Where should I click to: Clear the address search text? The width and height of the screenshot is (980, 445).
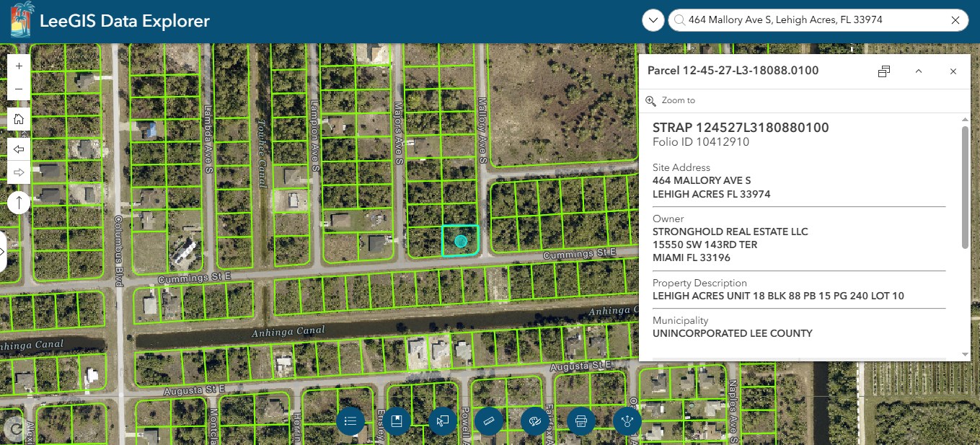955,20
